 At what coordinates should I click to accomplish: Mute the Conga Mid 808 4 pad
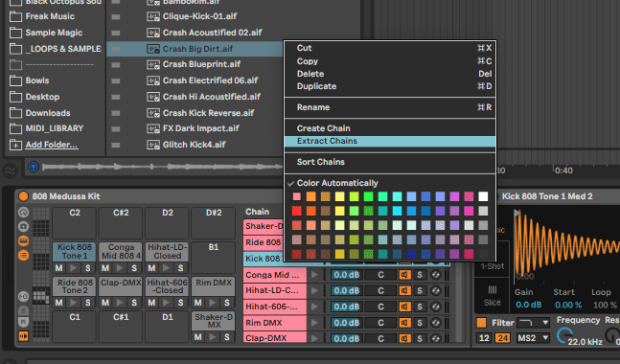105,268
